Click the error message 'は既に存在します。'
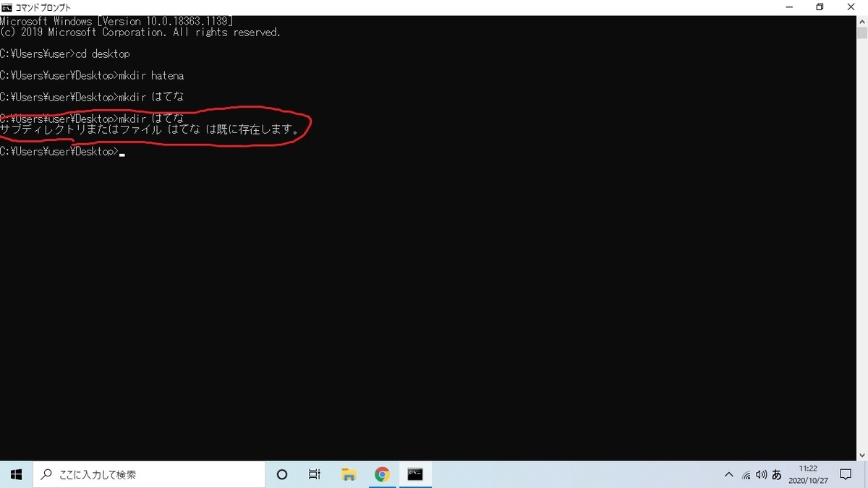Image resolution: width=868 pixels, height=488 pixels. (x=253, y=130)
